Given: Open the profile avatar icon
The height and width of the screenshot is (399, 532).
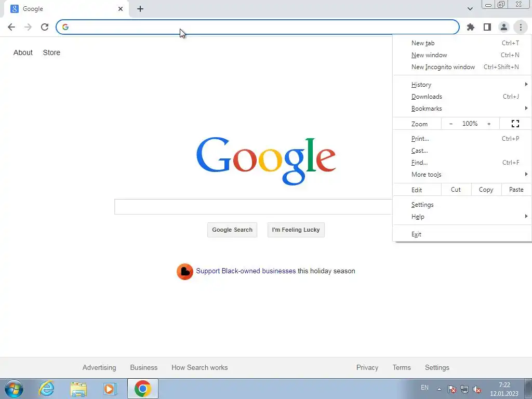Looking at the screenshot, I should 504,27.
